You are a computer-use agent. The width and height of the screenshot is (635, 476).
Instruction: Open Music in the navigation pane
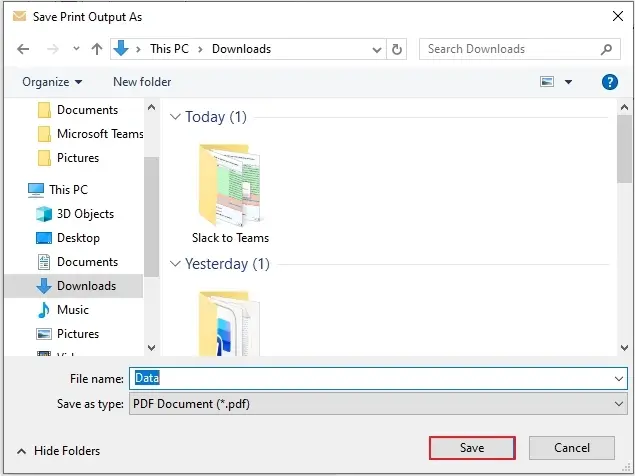coord(63,310)
